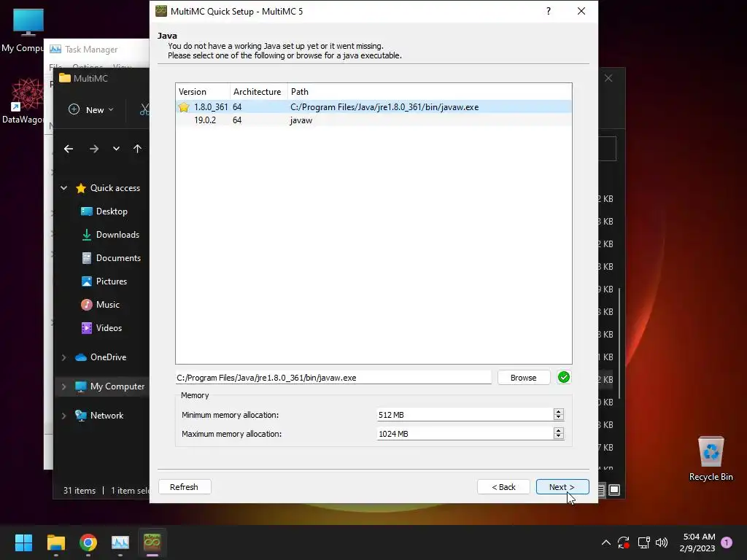Expand the Network tree node
747x560 pixels.
click(x=64, y=416)
